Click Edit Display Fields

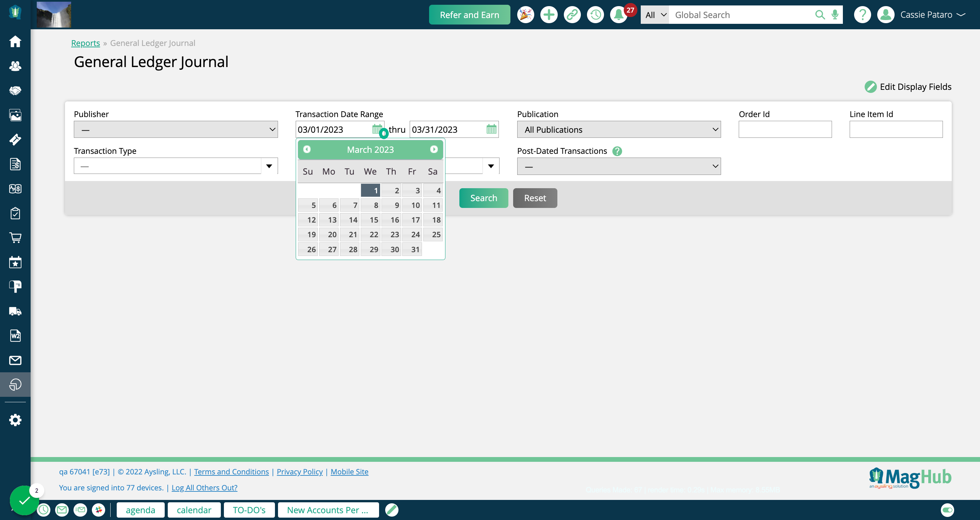(908, 87)
